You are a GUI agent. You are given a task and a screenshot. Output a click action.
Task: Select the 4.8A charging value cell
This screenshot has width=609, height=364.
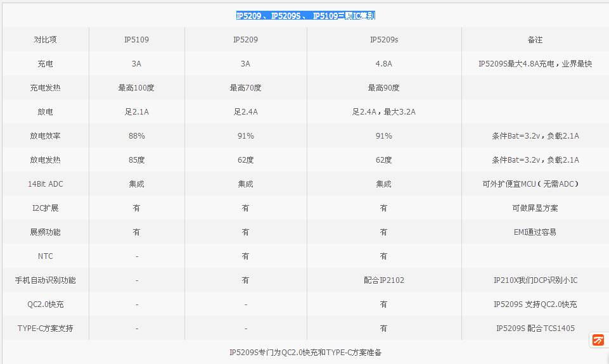point(384,64)
